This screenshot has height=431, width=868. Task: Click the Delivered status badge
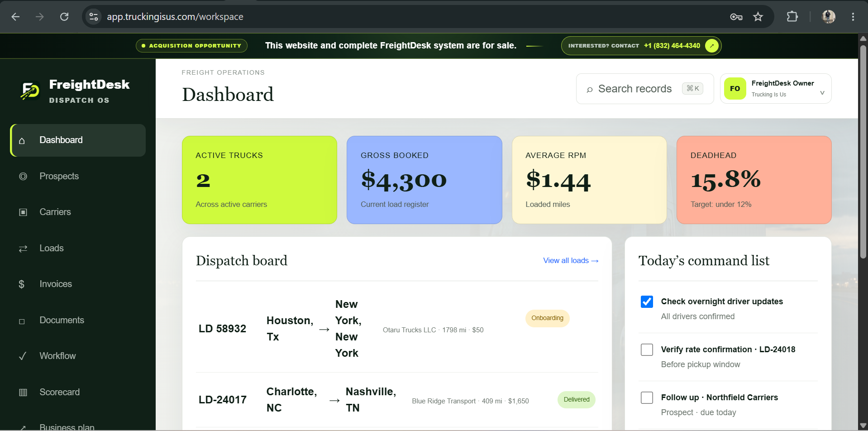(577, 400)
